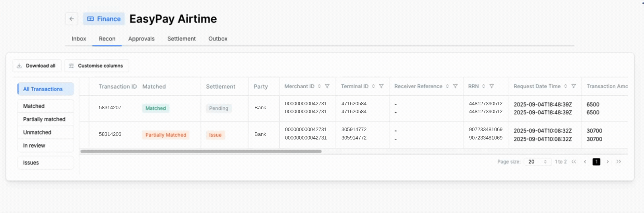
Task: Go to next page arrow
Action: (x=607, y=162)
